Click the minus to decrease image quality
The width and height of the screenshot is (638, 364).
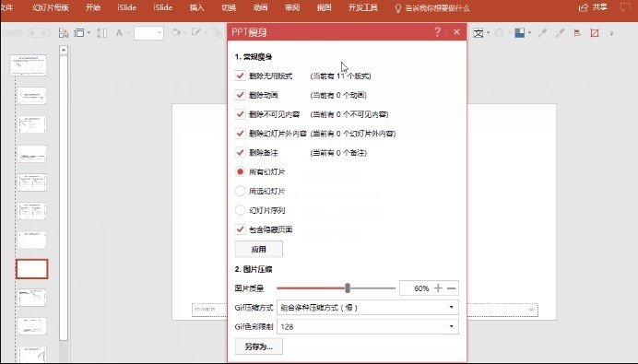[x=451, y=288]
